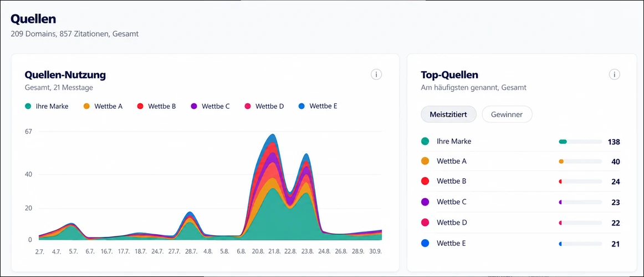
Task: Click the value 138 in Top-Quellen
Action: pyautogui.click(x=614, y=142)
